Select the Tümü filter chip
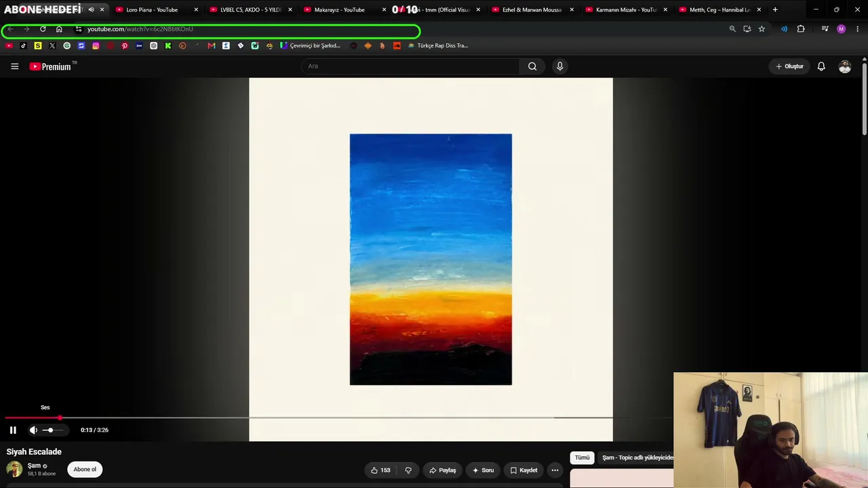Viewport: 868px width, 488px height. coord(583,457)
